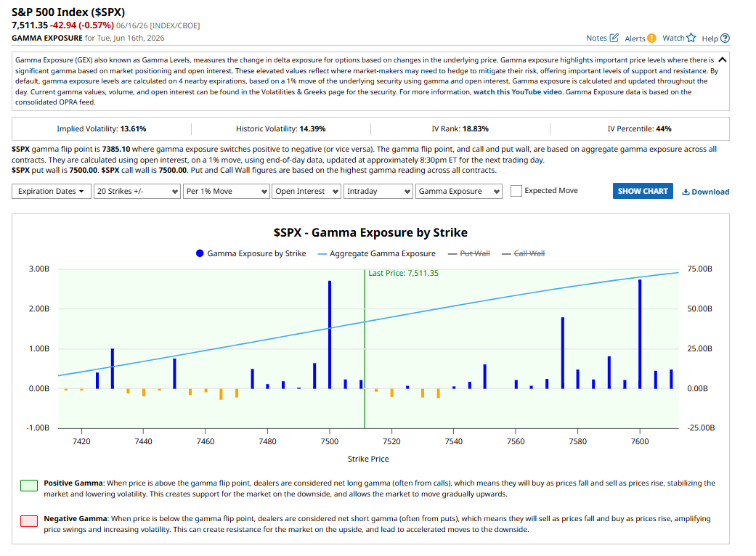
Task: Open the Expiration Dates dropdown
Action: click(x=51, y=192)
